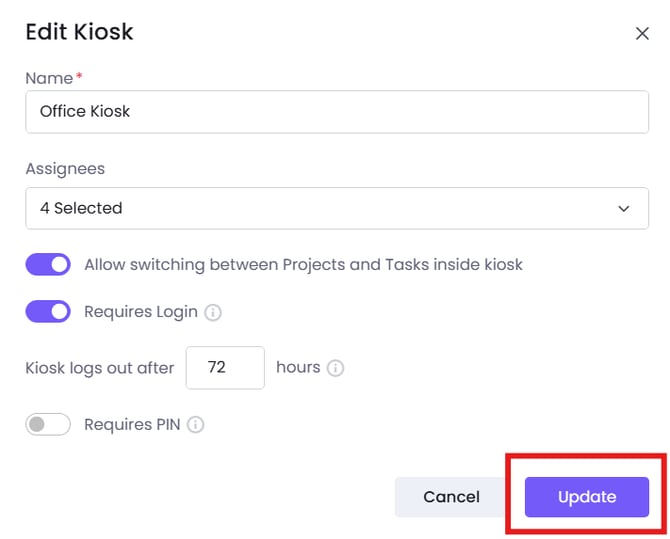Enable the Requires PIN switch

tap(48, 424)
